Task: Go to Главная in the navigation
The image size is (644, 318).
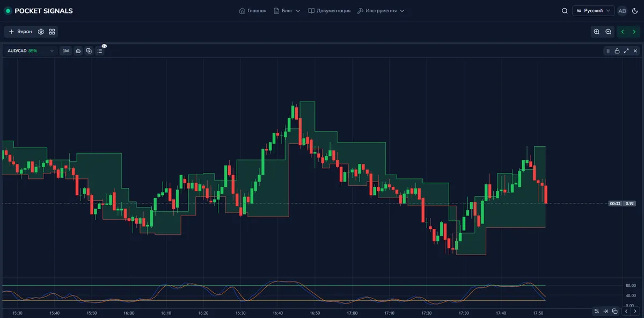Action: (252, 10)
